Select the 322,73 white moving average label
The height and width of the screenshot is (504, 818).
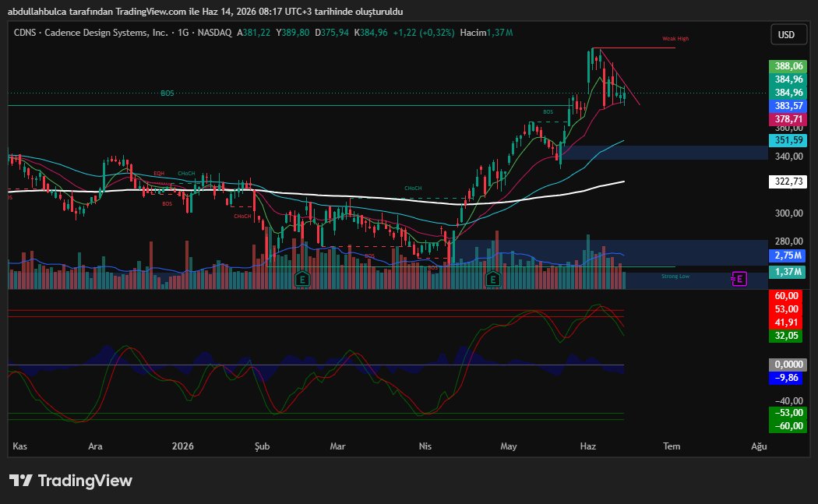click(x=788, y=182)
